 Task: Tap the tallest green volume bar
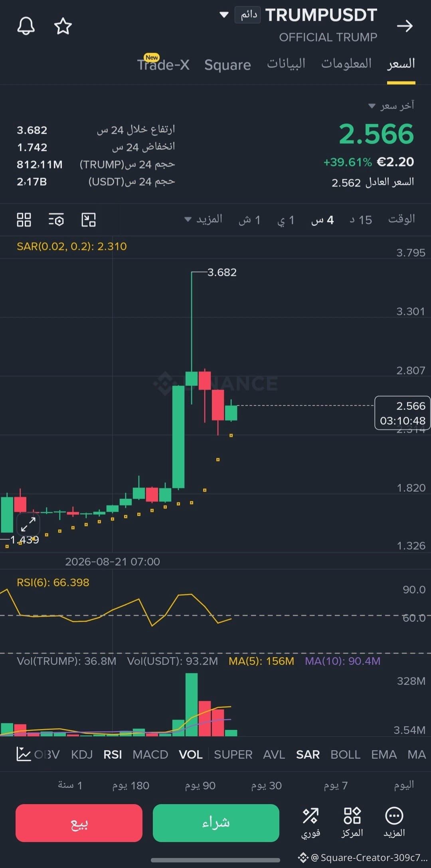pyautogui.click(x=192, y=704)
